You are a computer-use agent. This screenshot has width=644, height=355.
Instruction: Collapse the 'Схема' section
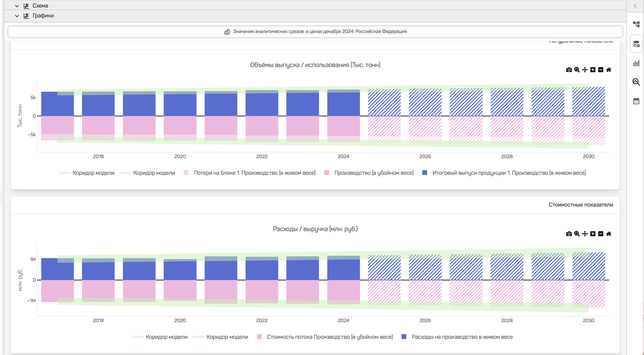[17, 6]
